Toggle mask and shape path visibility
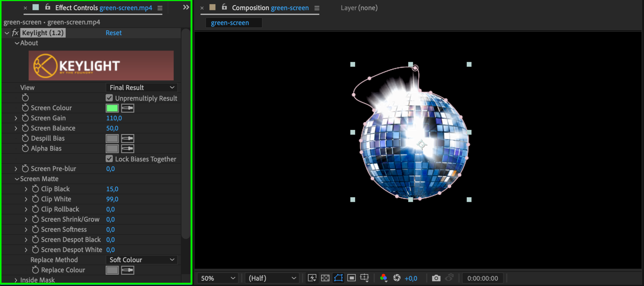 point(338,278)
